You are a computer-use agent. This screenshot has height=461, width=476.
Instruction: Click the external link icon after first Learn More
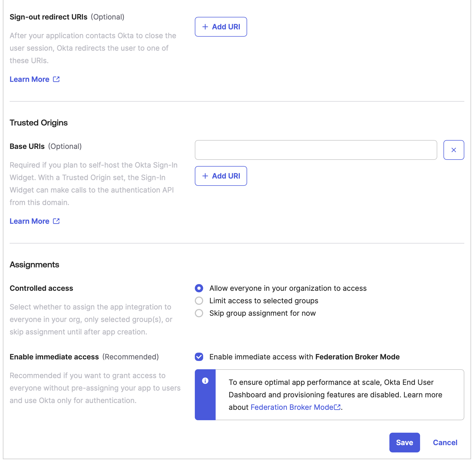click(56, 79)
